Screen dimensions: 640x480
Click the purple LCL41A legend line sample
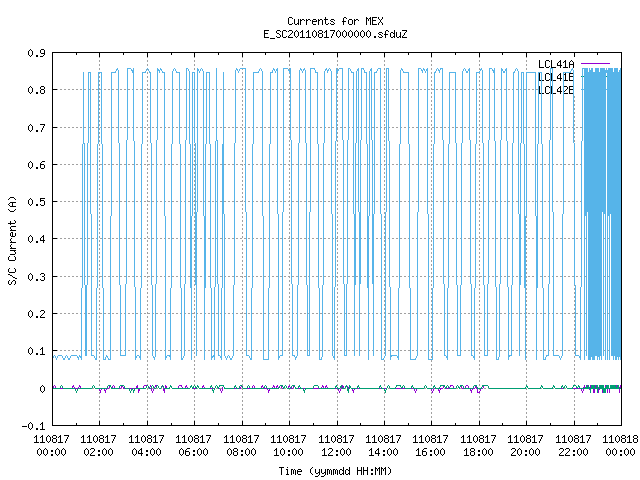(596, 64)
